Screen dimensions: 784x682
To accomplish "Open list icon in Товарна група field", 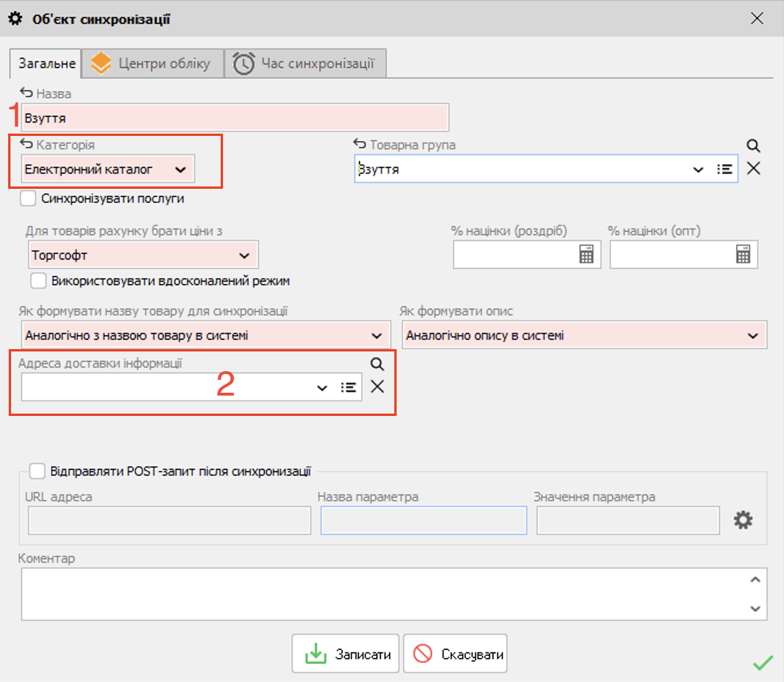I will (x=724, y=169).
